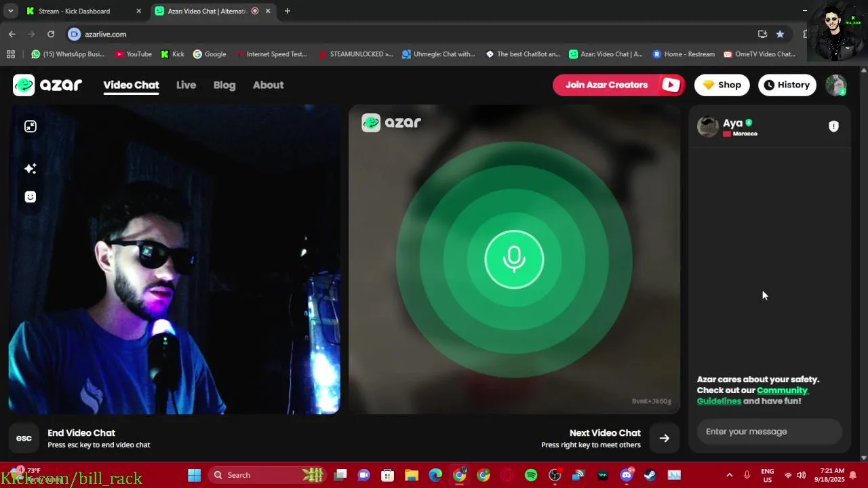
Task: Open the Shop button
Action: [x=722, y=85]
